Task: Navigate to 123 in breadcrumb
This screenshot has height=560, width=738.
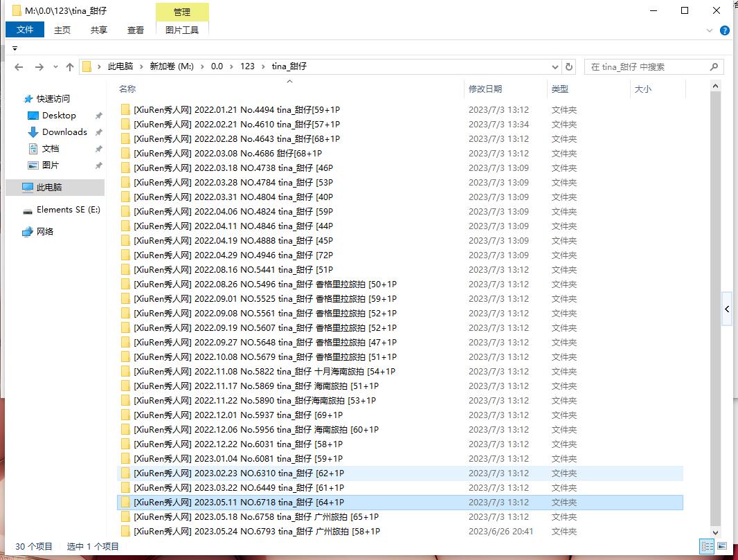Action: (247, 67)
